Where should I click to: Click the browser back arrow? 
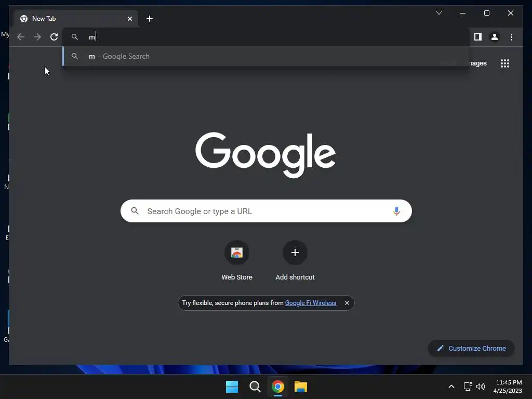21,37
